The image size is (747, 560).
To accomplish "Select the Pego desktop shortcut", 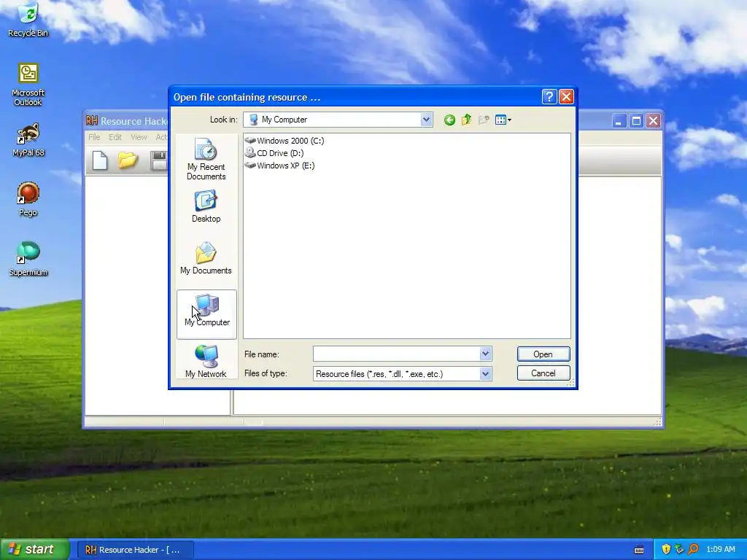I will tap(28, 199).
